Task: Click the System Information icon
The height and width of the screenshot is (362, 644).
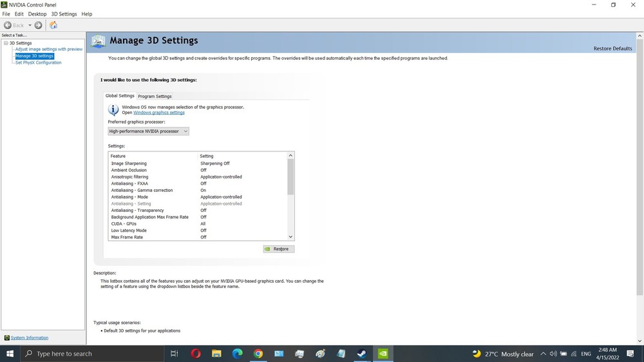Action: click(6, 338)
